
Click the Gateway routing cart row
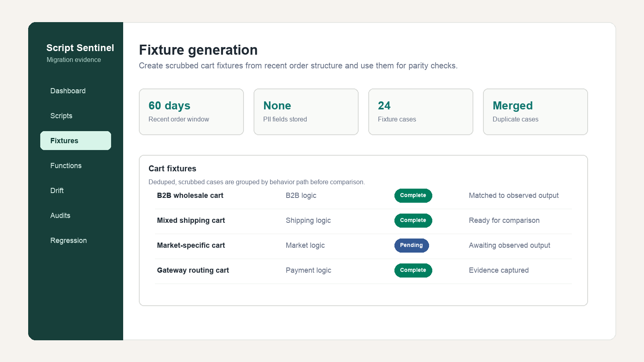coord(363,271)
